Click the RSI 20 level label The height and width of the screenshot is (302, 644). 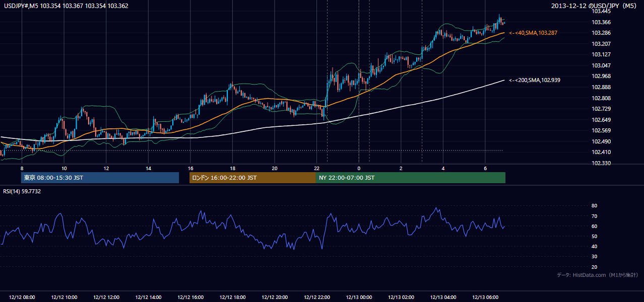coord(595,267)
